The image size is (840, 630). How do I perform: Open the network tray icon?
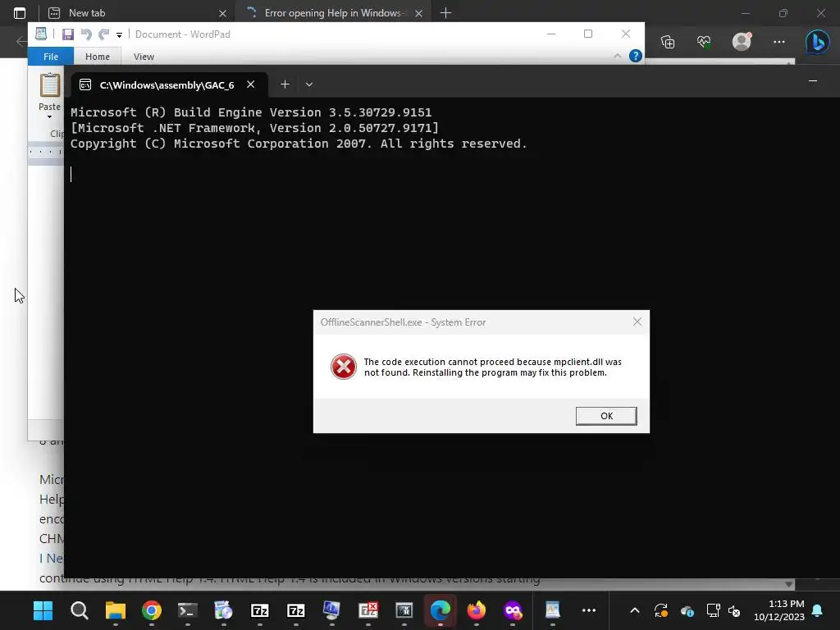[x=713, y=610]
